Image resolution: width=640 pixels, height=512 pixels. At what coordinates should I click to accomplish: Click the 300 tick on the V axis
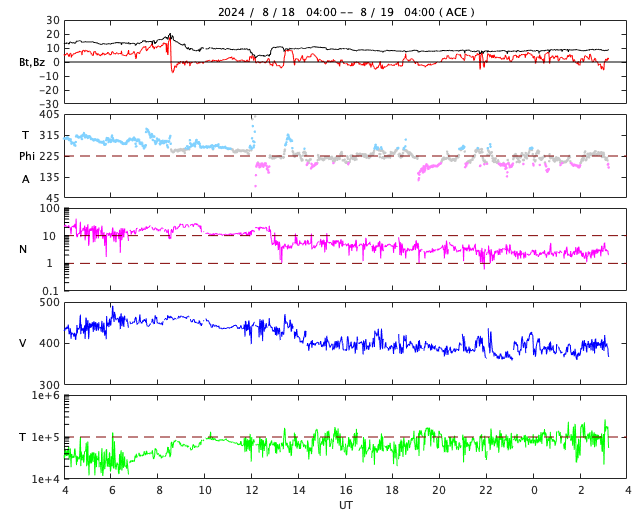point(49,385)
